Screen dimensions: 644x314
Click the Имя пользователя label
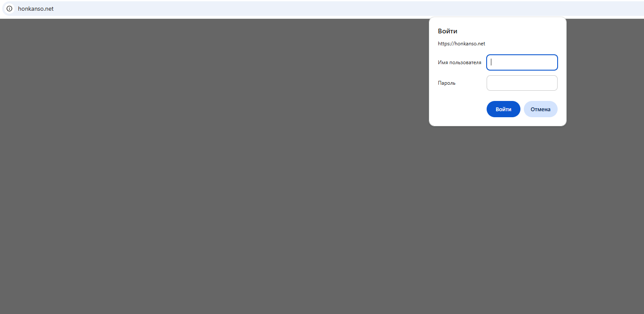coord(459,62)
